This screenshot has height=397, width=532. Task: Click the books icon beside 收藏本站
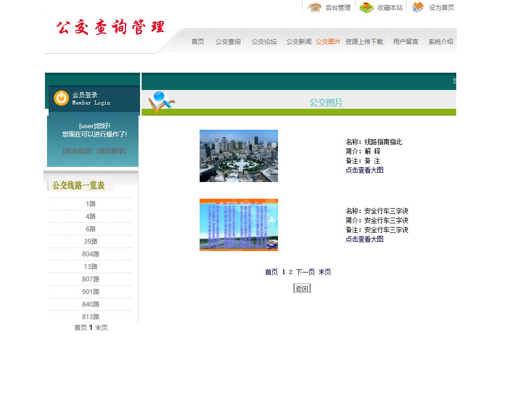(x=366, y=7)
